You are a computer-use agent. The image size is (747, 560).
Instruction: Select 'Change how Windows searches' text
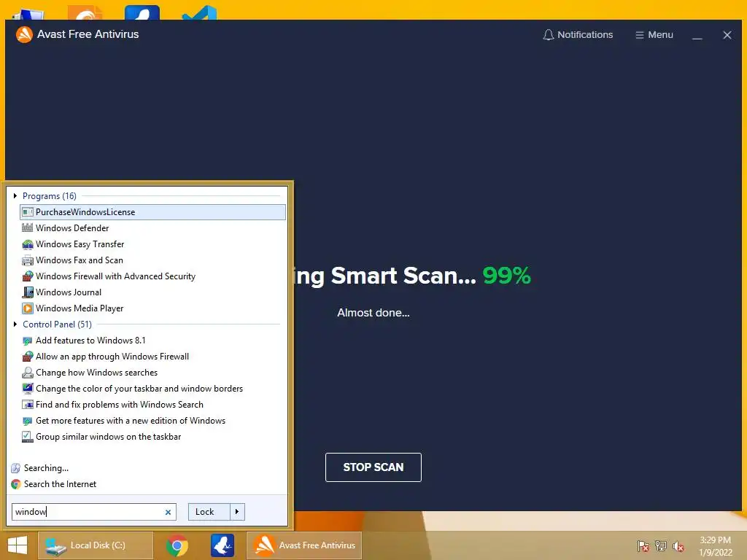pos(97,373)
